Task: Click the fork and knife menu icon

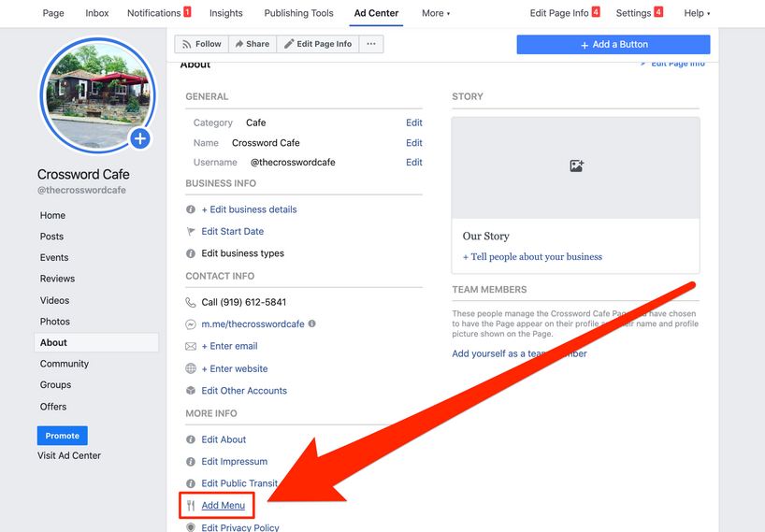Action: [x=191, y=505]
